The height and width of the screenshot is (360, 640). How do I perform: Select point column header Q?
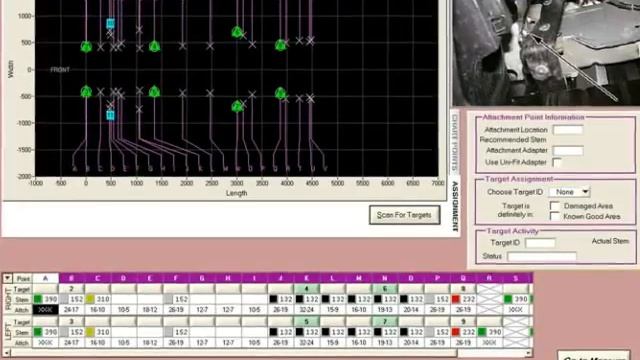point(463,278)
